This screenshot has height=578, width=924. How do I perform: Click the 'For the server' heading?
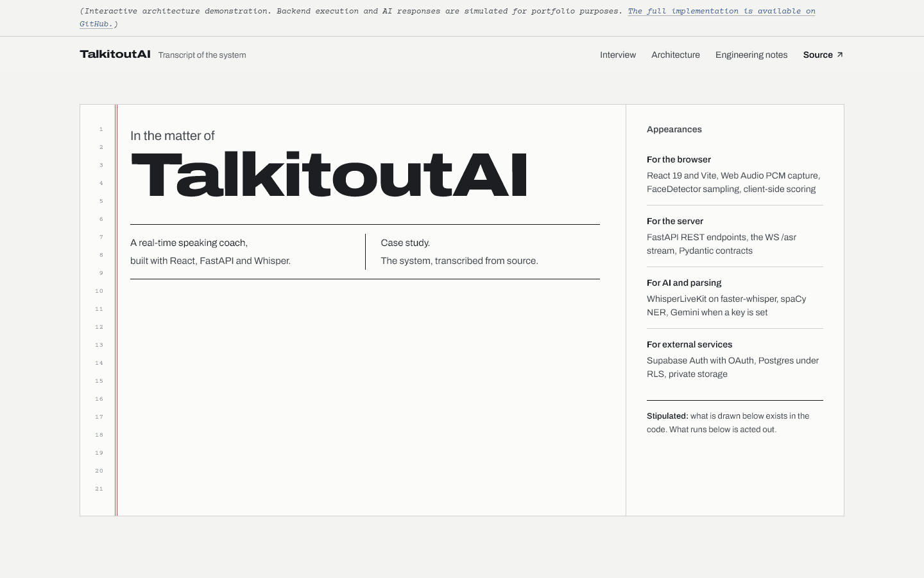tap(675, 221)
